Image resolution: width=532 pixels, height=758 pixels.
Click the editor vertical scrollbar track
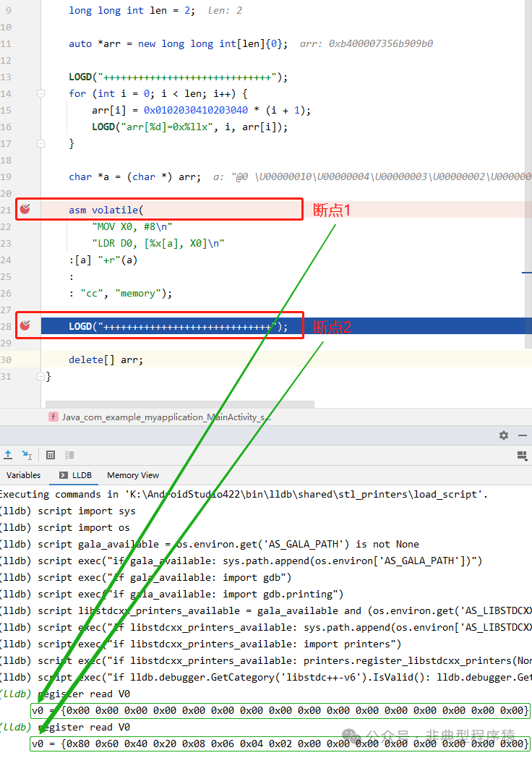(x=528, y=174)
